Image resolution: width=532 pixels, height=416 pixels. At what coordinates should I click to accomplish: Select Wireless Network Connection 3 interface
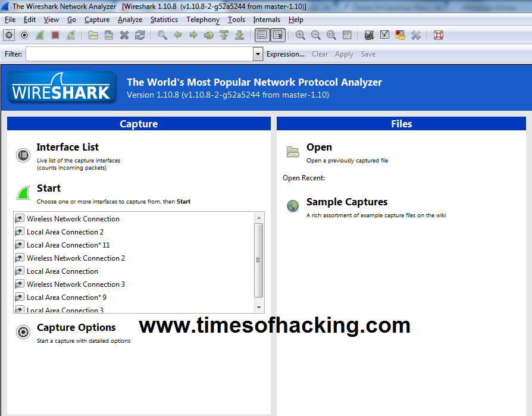76,284
